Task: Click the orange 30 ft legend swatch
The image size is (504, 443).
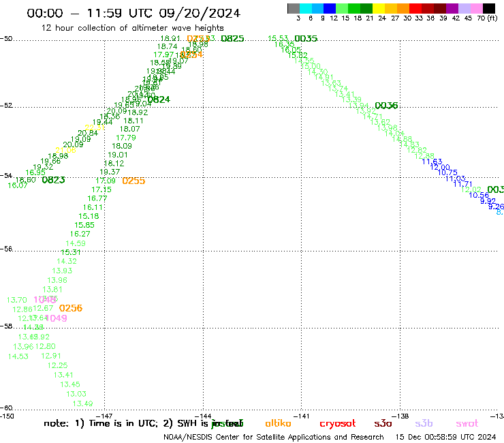Action: 403,9
